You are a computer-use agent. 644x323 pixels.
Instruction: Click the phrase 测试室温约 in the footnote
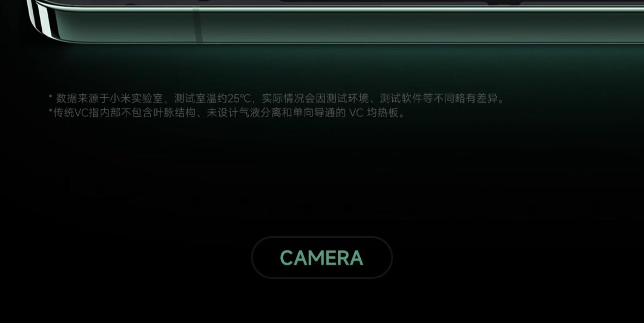coord(200,99)
